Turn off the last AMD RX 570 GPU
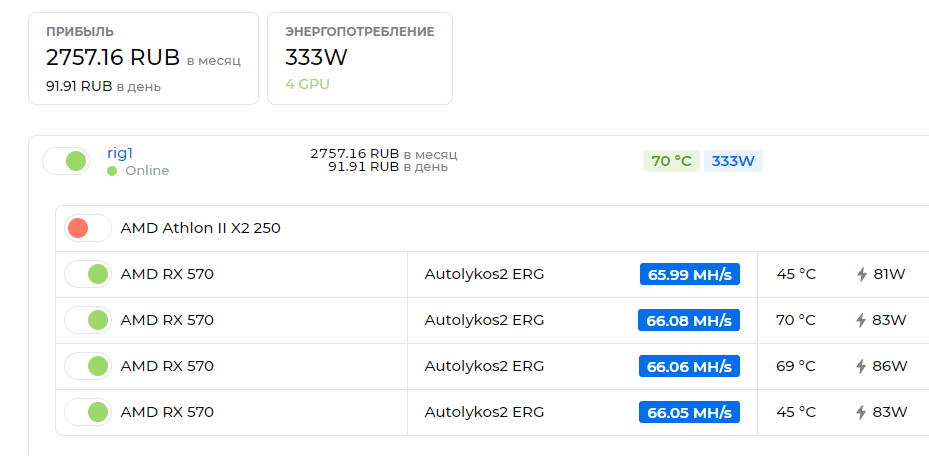 click(88, 412)
